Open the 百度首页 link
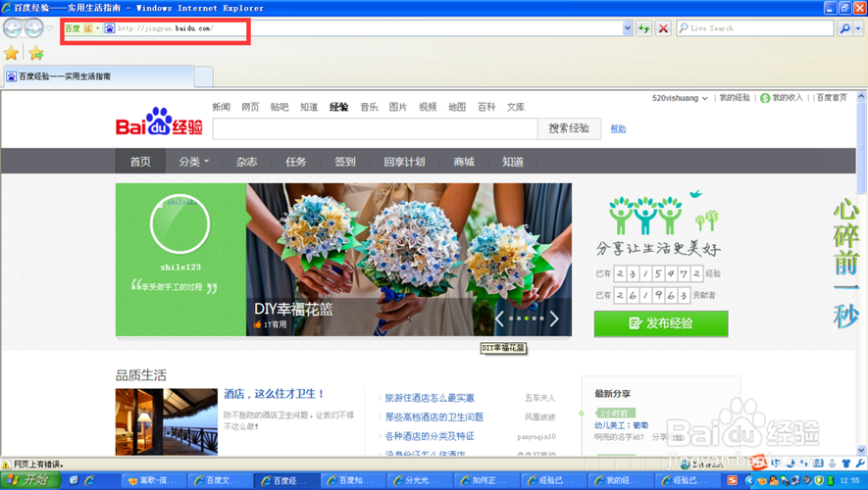 click(832, 97)
